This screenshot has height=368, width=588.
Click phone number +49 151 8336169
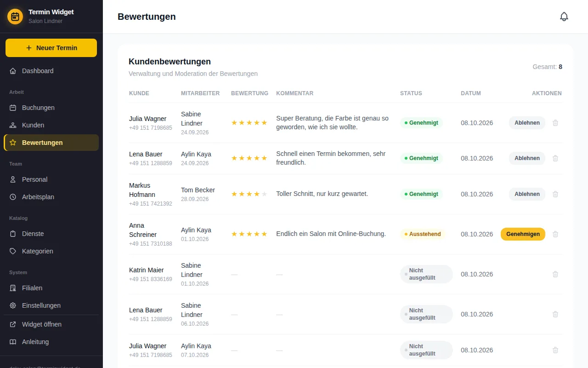click(x=151, y=279)
